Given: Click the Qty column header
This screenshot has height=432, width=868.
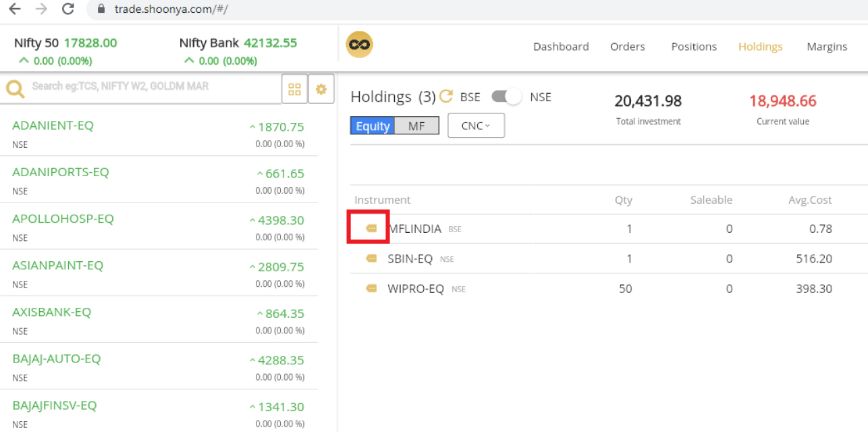Looking at the screenshot, I should pyautogui.click(x=623, y=200).
